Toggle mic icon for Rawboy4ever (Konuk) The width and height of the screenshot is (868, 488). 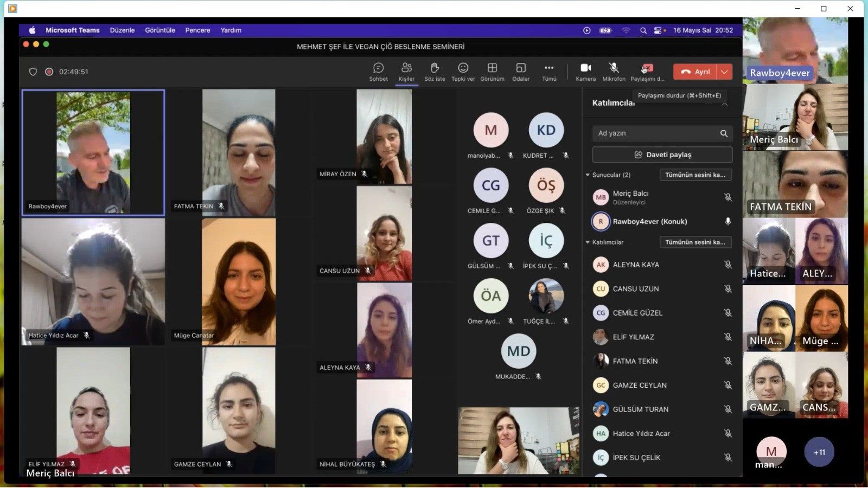pos(728,221)
